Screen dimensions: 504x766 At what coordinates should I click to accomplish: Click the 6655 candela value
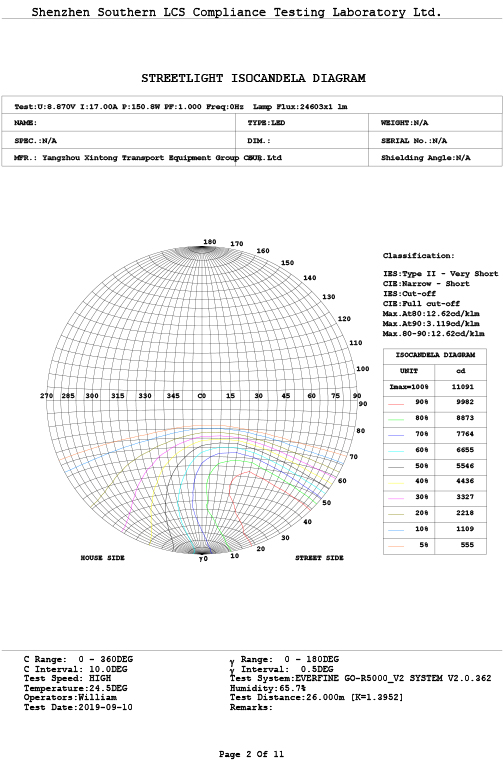tap(465, 450)
